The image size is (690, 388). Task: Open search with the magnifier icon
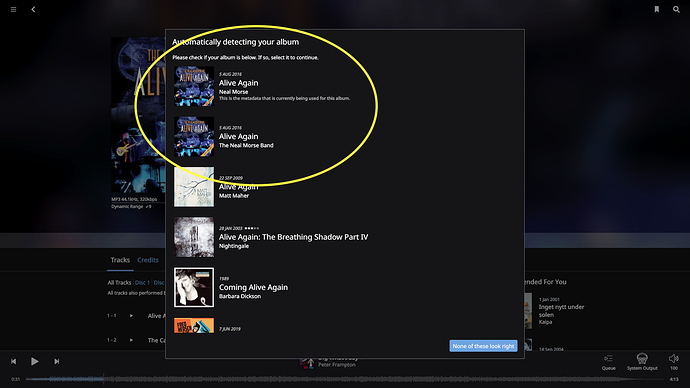coord(676,9)
